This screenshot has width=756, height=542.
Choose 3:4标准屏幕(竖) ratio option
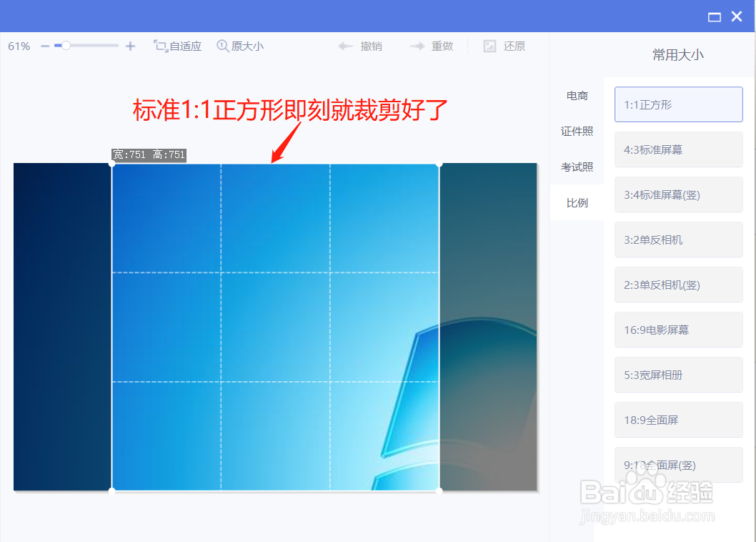coord(678,194)
